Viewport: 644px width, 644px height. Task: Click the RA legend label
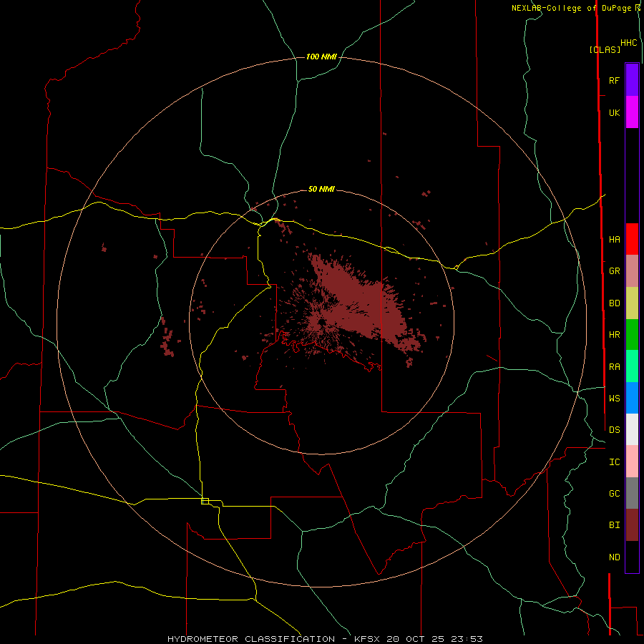[x=614, y=366]
